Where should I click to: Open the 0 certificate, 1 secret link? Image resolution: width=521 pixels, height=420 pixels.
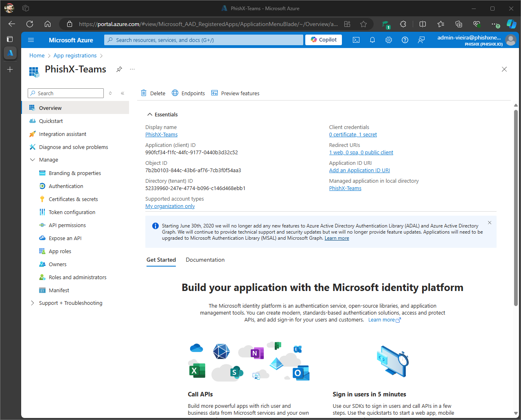pos(353,135)
